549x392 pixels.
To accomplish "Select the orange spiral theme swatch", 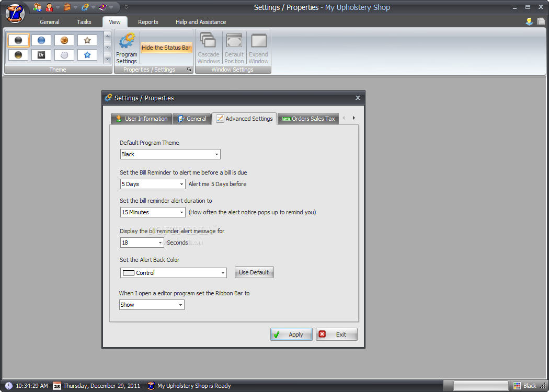I will [x=64, y=40].
